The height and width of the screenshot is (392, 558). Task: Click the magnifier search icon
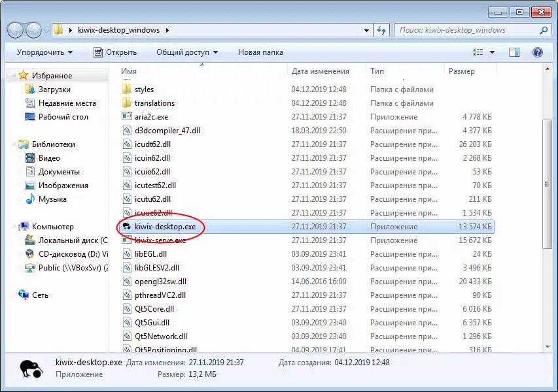click(x=544, y=30)
